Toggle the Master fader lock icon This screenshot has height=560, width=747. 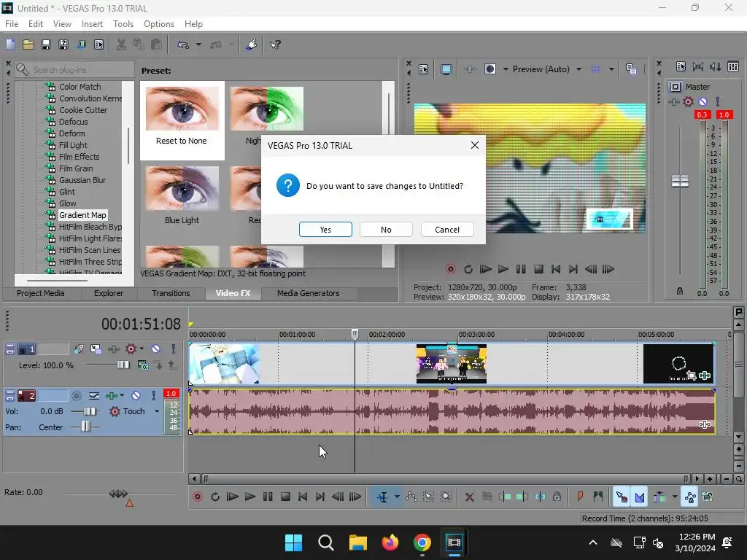tap(680, 291)
